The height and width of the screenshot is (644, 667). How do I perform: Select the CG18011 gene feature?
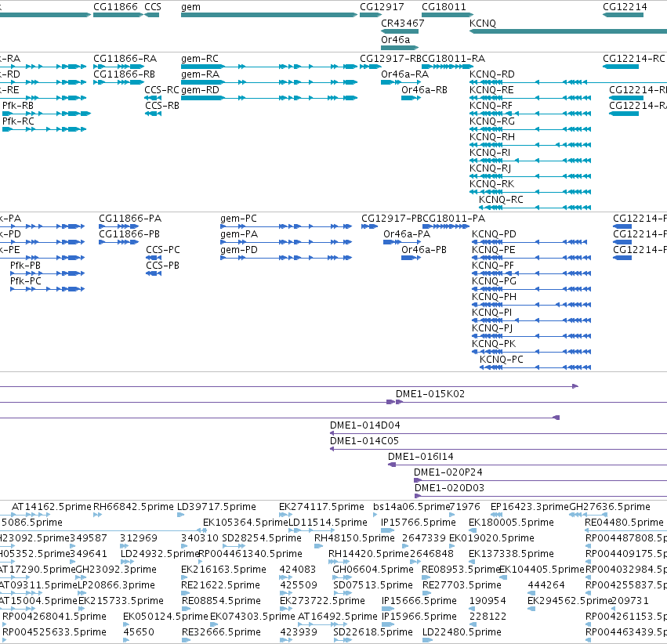pyautogui.click(x=448, y=15)
